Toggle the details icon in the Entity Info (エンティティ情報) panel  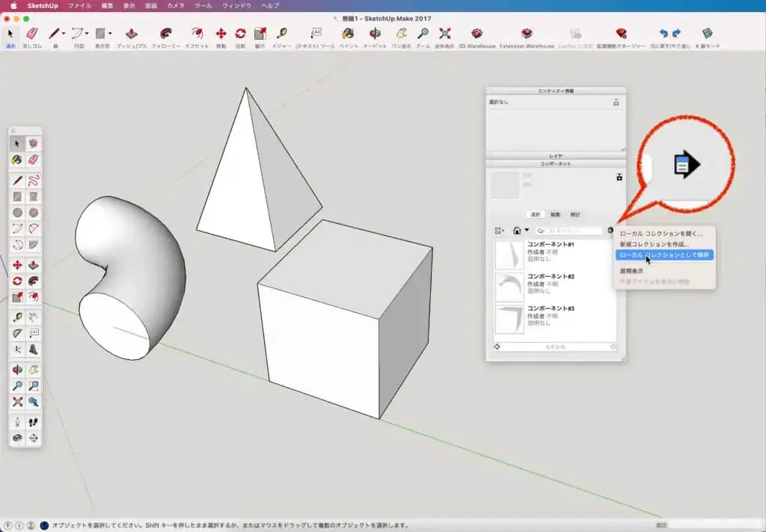coord(616,103)
